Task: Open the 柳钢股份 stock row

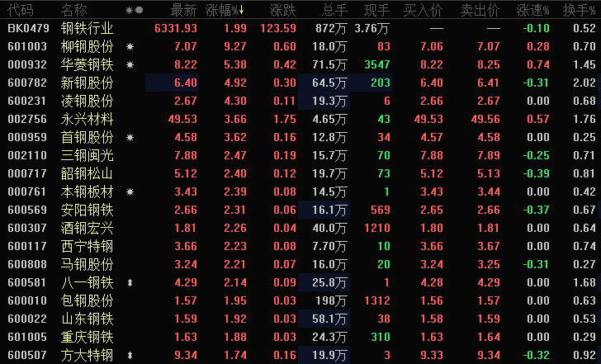Action: point(300,47)
